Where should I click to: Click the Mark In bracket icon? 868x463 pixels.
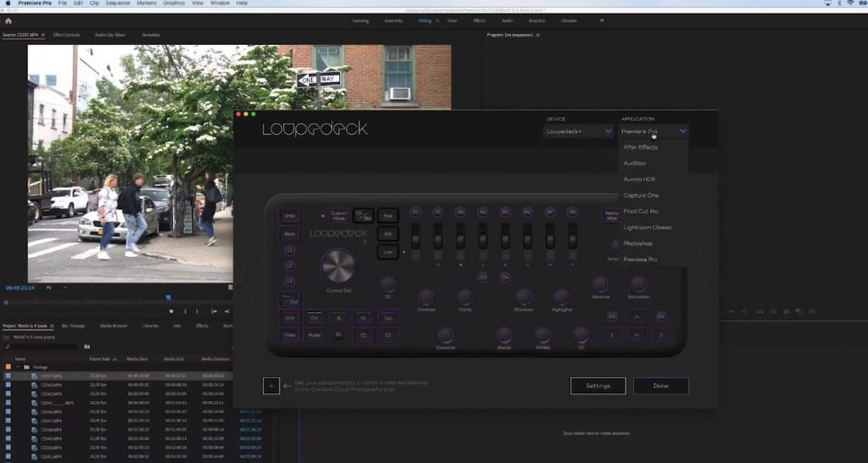(x=185, y=311)
